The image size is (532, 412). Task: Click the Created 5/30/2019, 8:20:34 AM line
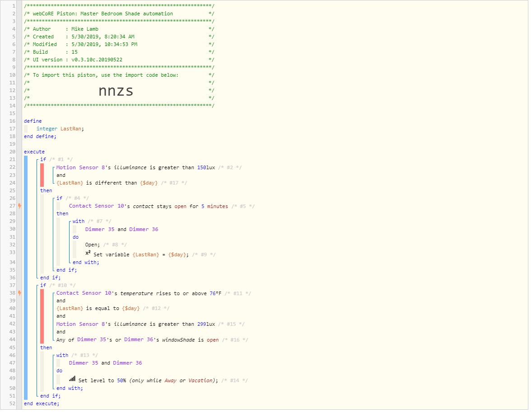(119, 37)
